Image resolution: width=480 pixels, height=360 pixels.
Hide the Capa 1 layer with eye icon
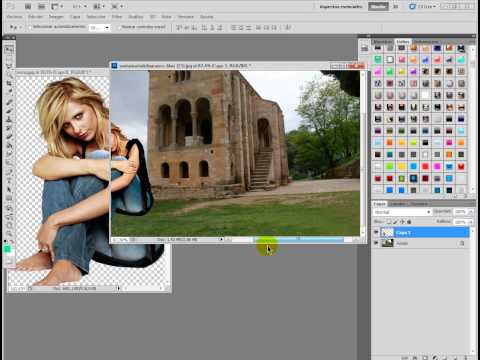pos(376,232)
